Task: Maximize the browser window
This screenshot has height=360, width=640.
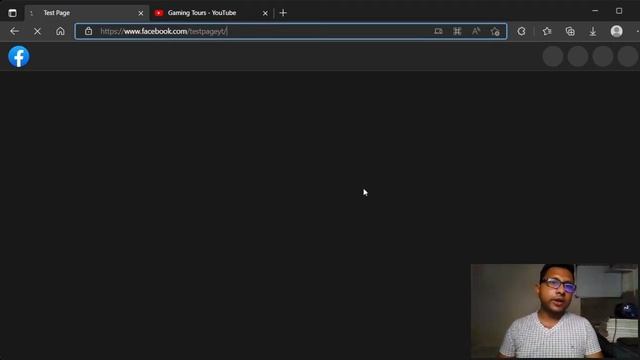Action: 619,11
